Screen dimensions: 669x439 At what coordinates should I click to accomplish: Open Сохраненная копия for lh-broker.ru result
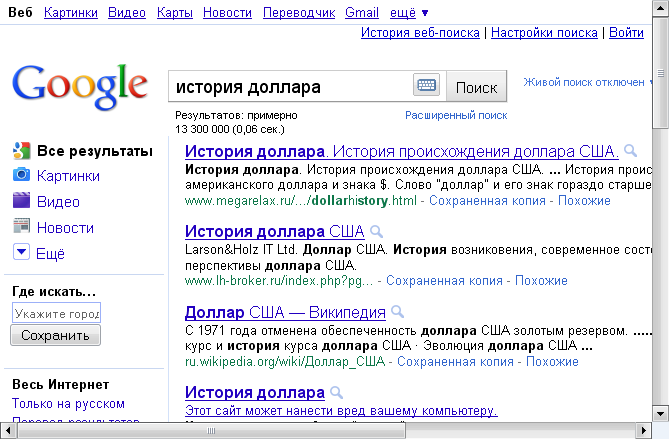[x=444, y=281]
